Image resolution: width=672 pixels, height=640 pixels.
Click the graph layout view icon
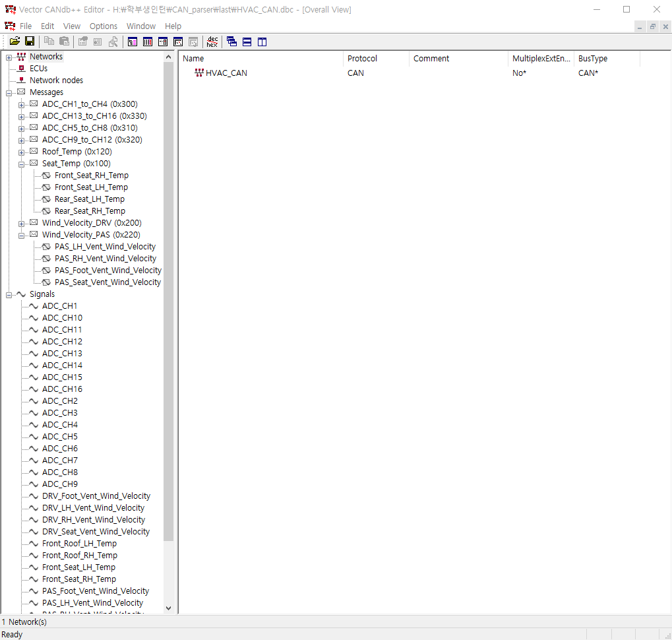coord(178,42)
